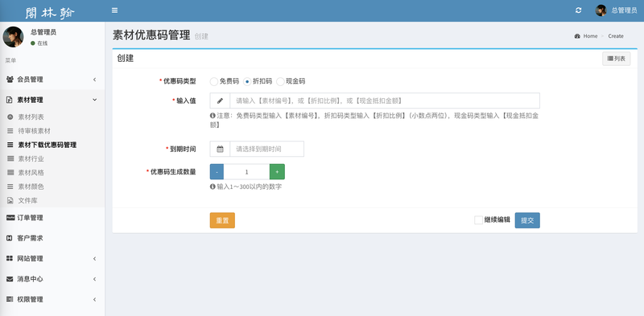Viewport: 644px width, 316px height.
Task: Click the 网站管理 grid icon
Action: (x=10, y=259)
